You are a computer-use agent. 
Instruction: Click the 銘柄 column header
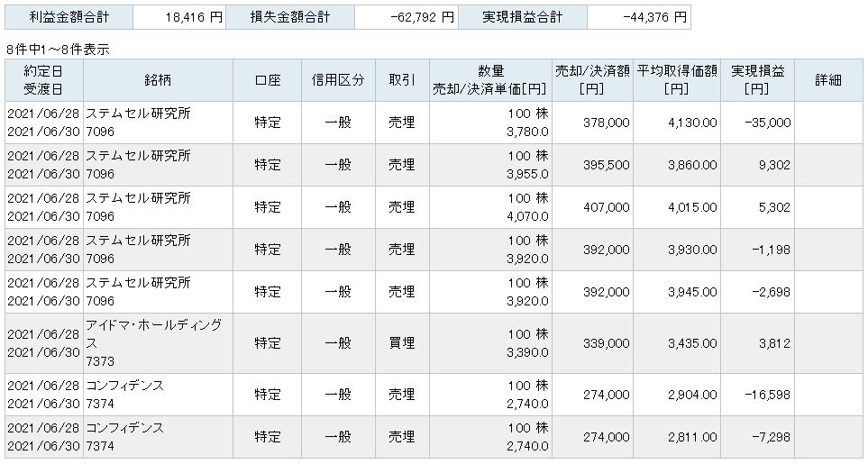[x=158, y=80]
